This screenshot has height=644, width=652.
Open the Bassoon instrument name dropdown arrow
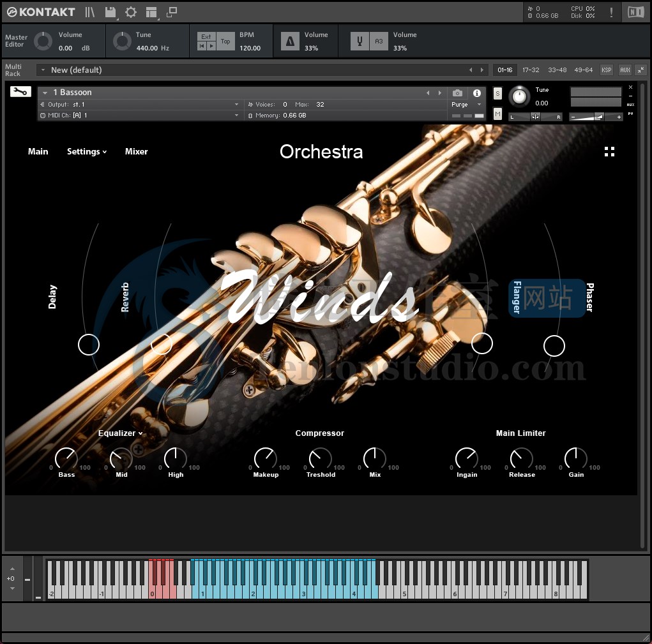(x=45, y=93)
